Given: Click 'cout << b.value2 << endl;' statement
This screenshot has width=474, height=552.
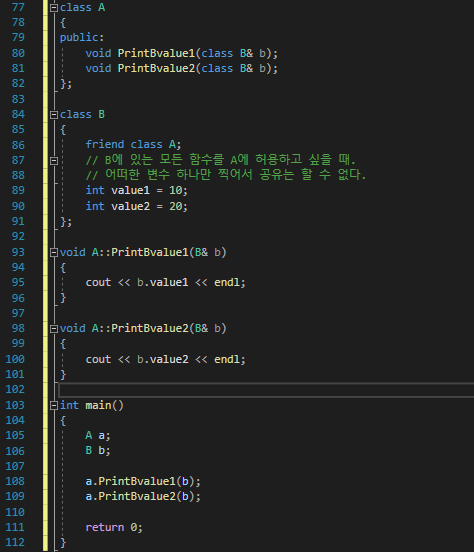Looking at the screenshot, I should tap(166, 359).
